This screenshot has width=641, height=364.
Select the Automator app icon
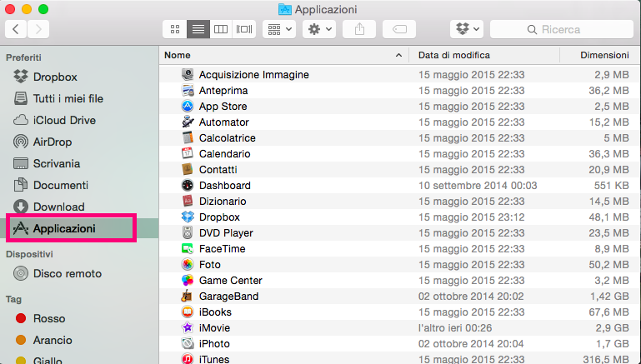[x=188, y=122]
